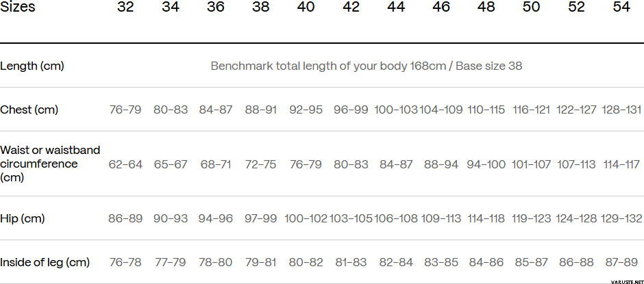
Task: Click the size 44 column header
Action: click(x=395, y=8)
